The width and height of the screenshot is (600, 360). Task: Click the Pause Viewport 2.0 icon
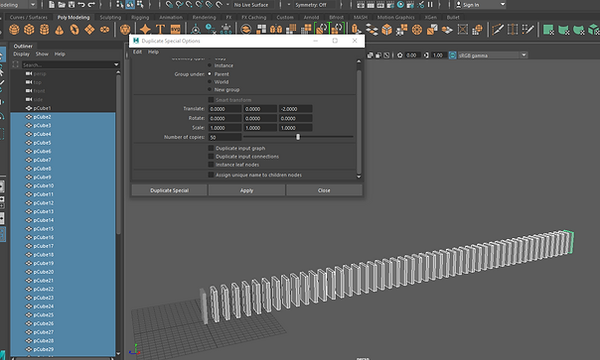coord(430,5)
